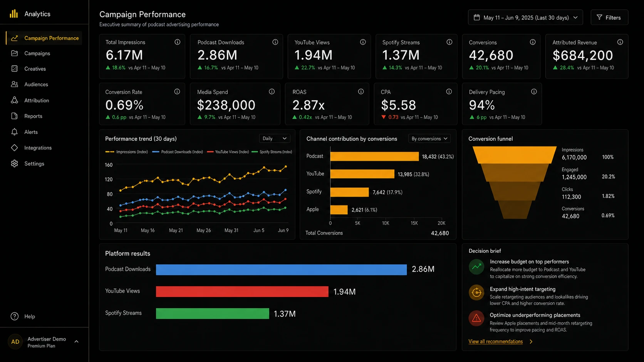Click the info icon on Podcast Downloads card
Viewport: 644px width, 362px height.
pos(275,42)
